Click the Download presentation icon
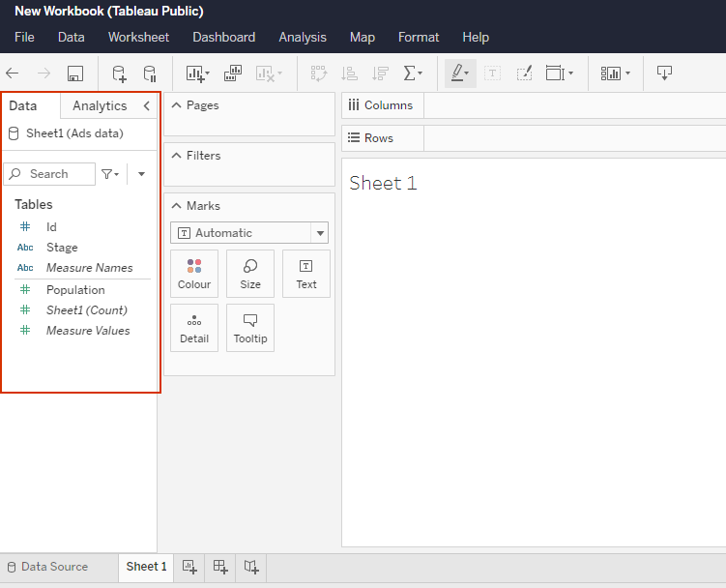The image size is (726, 588). pyautogui.click(x=664, y=73)
